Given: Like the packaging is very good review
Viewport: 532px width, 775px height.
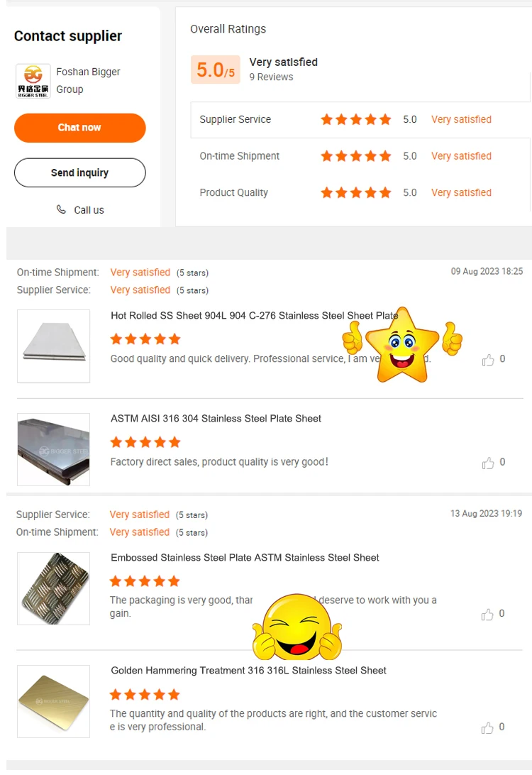Looking at the screenshot, I should click(487, 614).
